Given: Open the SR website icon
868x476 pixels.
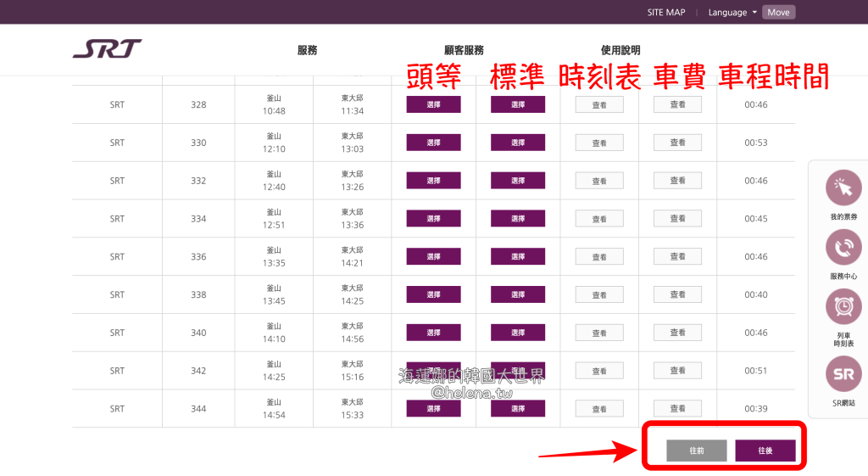Looking at the screenshot, I should [x=843, y=374].
